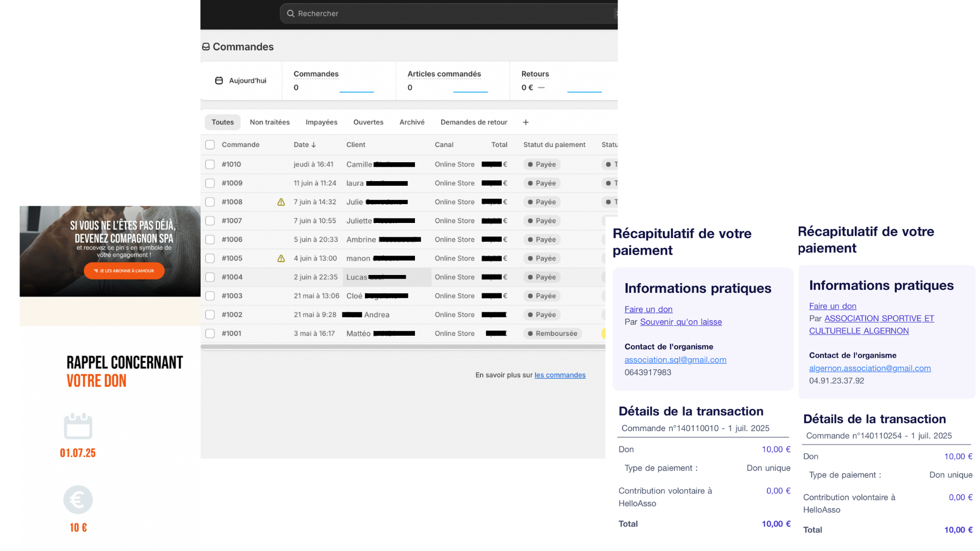
Task: Click warning triangle on order #1008
Action: point(281,202)
